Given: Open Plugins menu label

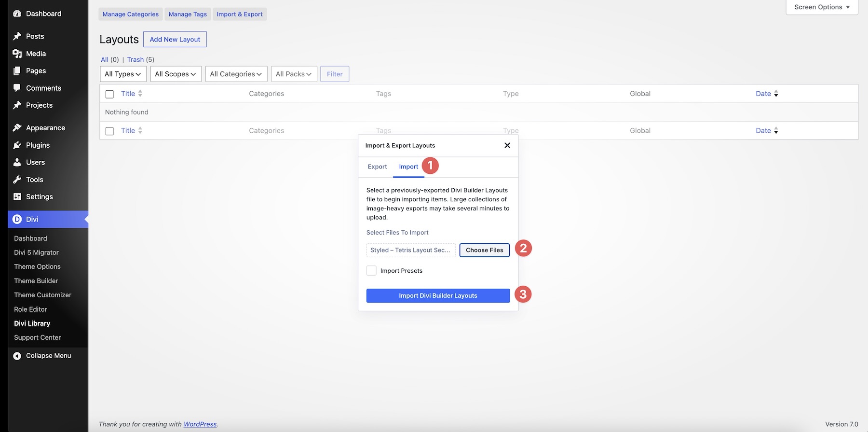Looking at the screenshot, I should pos(38,145).
